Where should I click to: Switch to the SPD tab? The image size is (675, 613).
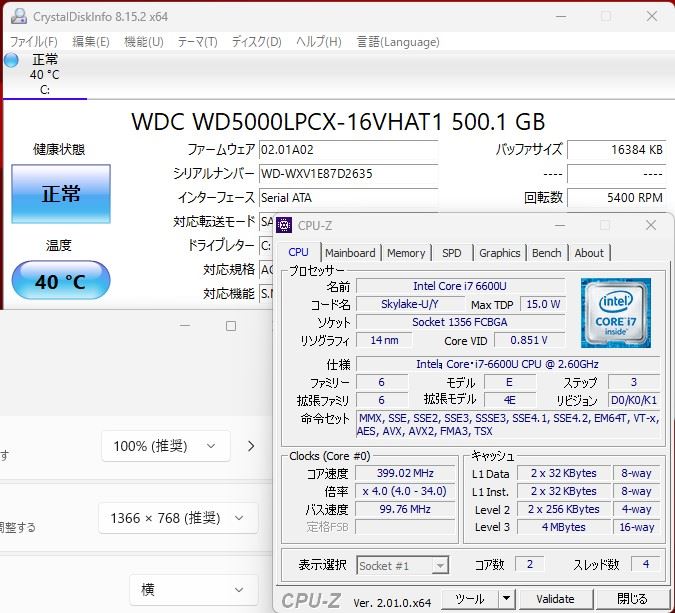point(452,253)
